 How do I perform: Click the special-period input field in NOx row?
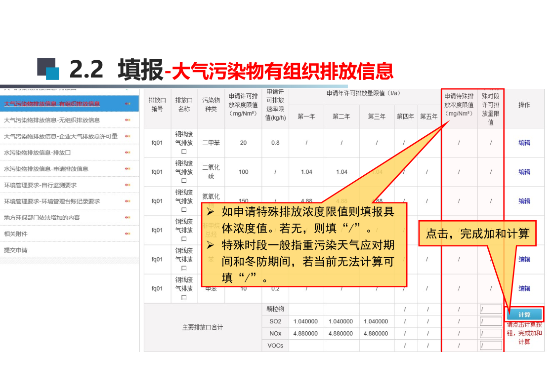491,334
